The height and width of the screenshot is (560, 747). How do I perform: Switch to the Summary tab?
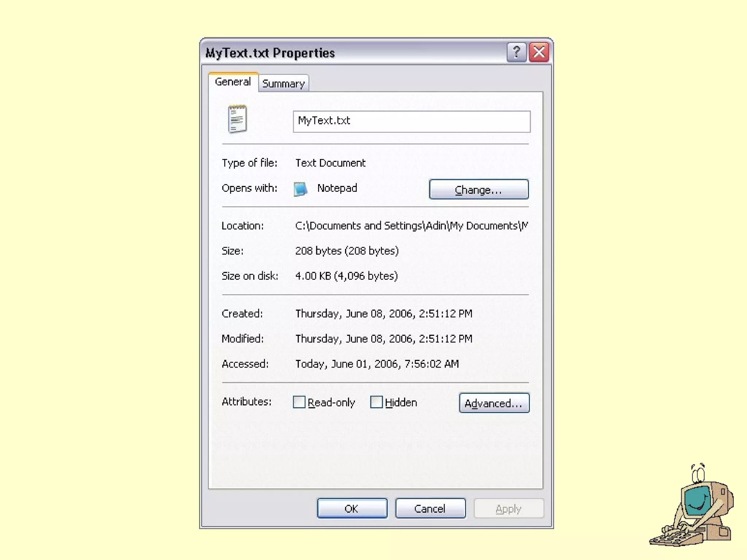tap(283, 83)
